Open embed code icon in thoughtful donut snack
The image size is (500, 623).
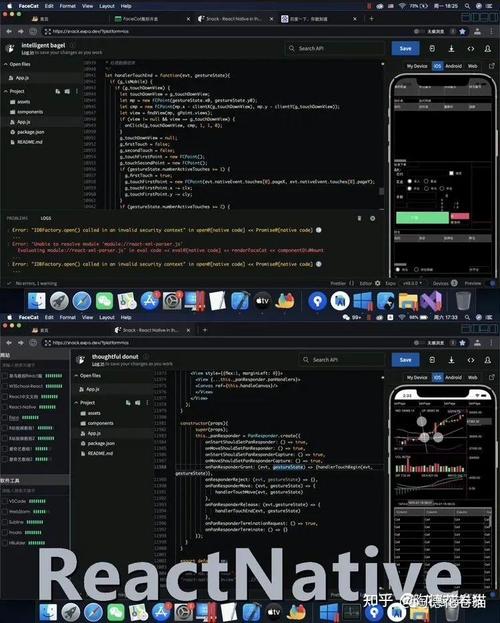(471, 360)
